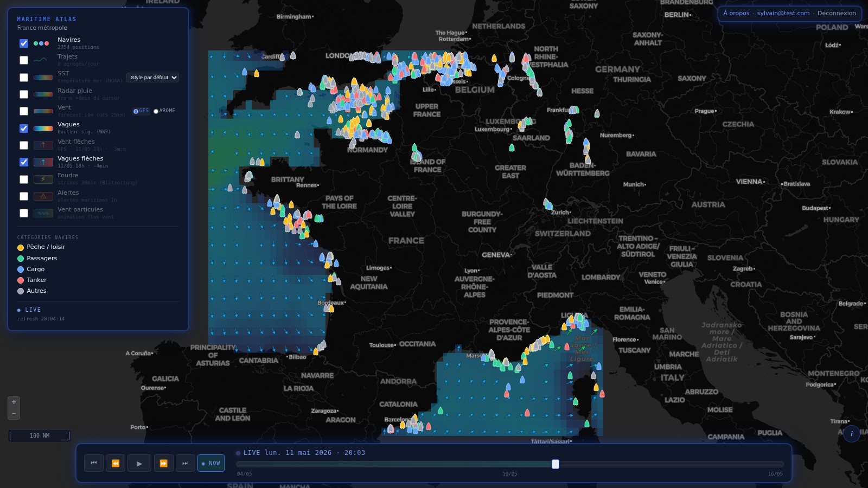Click the gray Autres legend dot

click(21, 291)
